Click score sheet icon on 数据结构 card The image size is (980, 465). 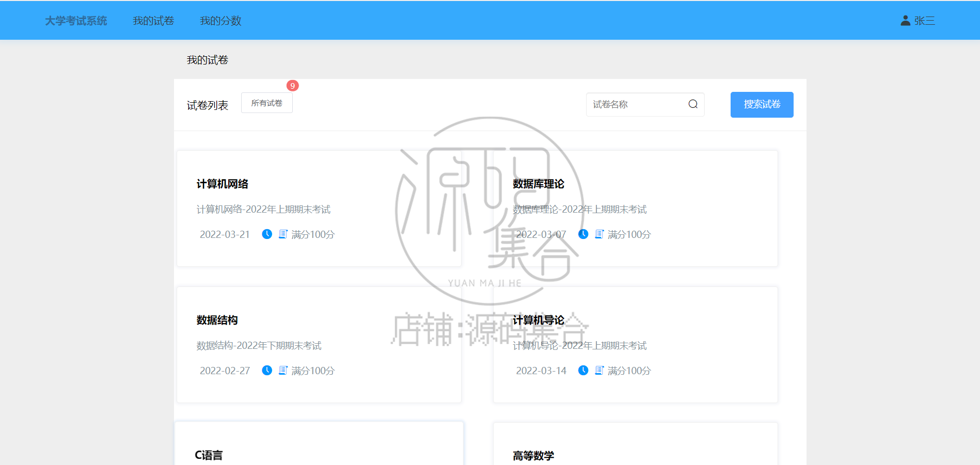[x=283, y=370]
